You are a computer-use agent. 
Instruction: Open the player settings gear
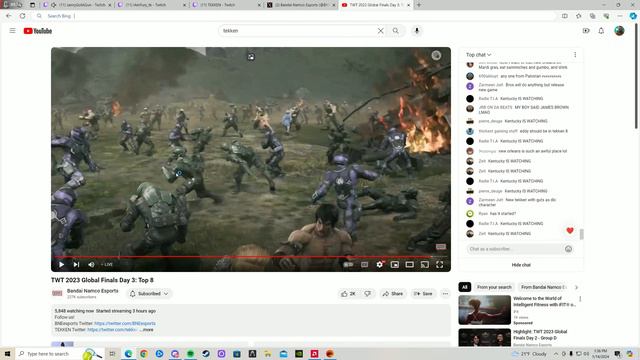click(380, 264)
